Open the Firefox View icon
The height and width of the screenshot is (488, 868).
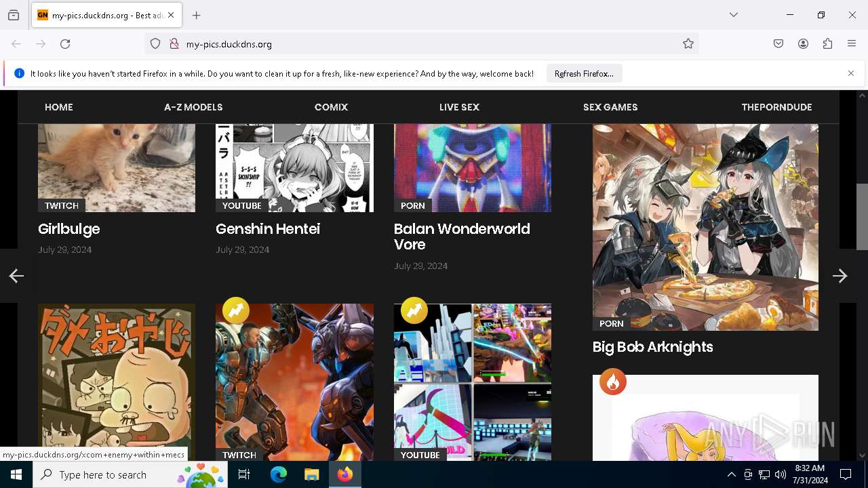[14, 15]
